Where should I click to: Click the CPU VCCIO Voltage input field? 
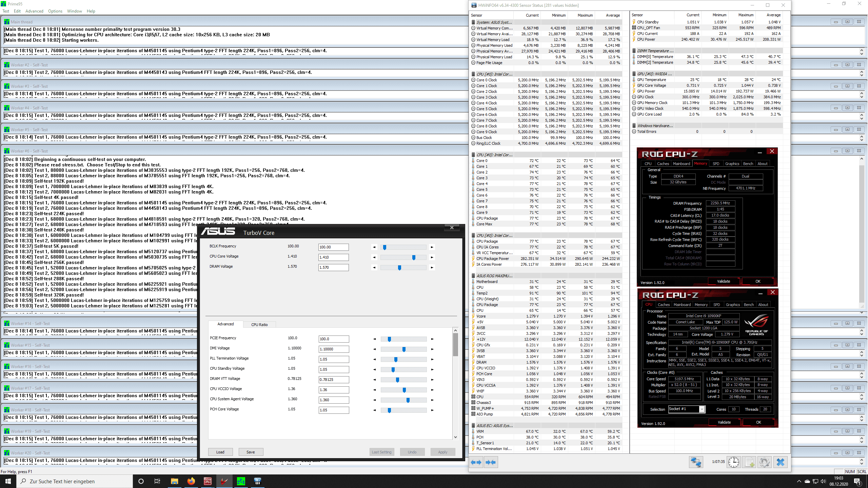[334, 390]
